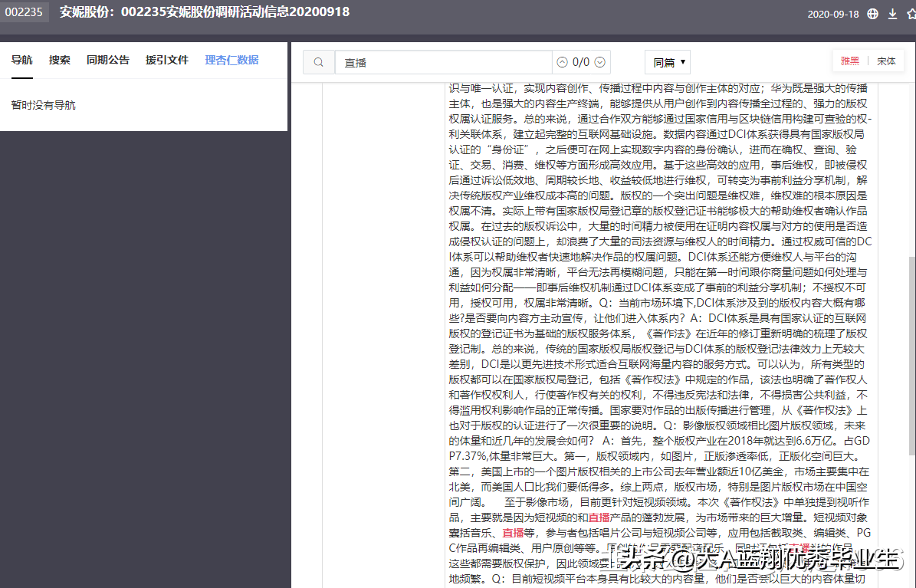Expand the 0/0 result navigator
Screen dimensions: 916x588
[580, 61]
